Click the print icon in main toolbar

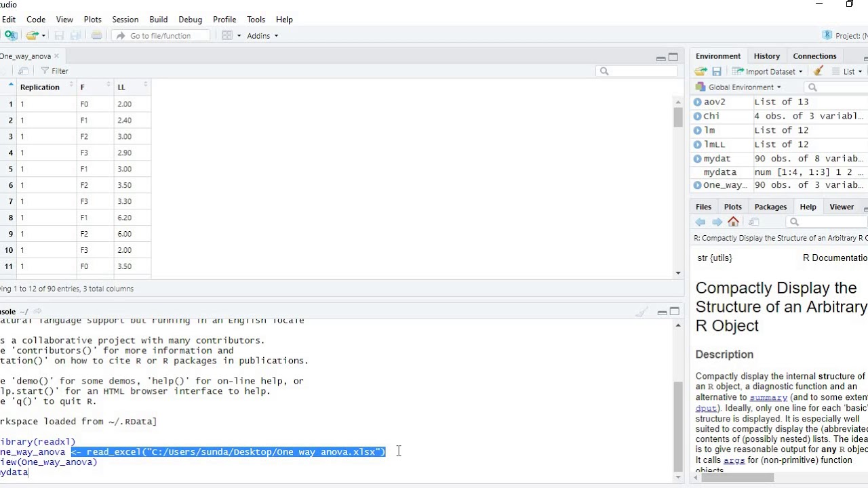(96, 35)
